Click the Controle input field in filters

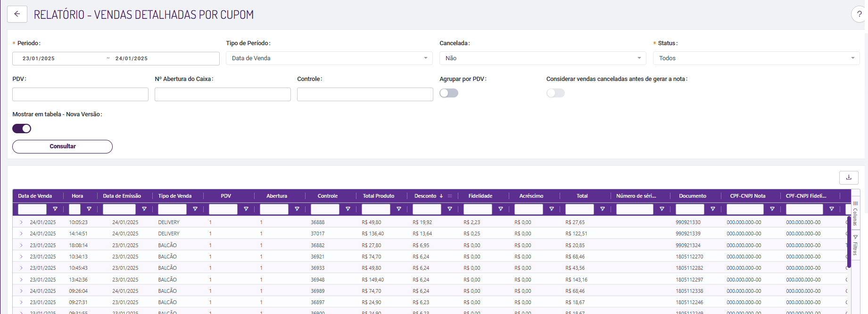click(x=365, y=94)
